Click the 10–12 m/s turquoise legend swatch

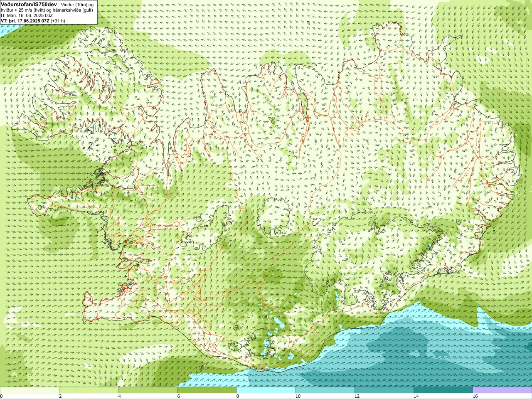point(325,390)
